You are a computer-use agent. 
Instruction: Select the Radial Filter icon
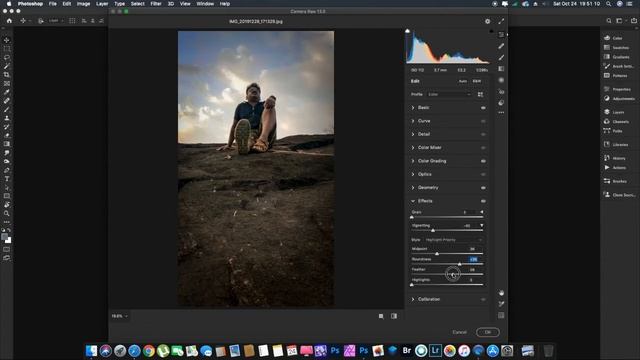click(501, 80)
